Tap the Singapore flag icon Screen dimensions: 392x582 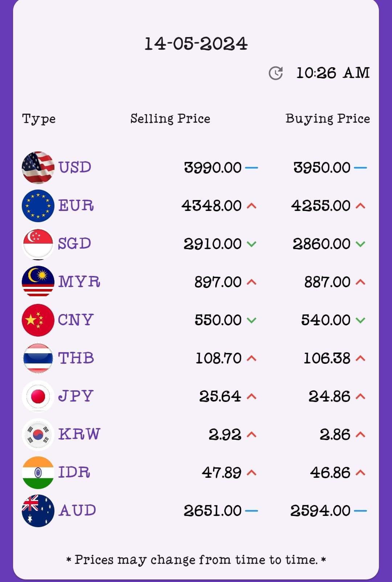[38, 244]
